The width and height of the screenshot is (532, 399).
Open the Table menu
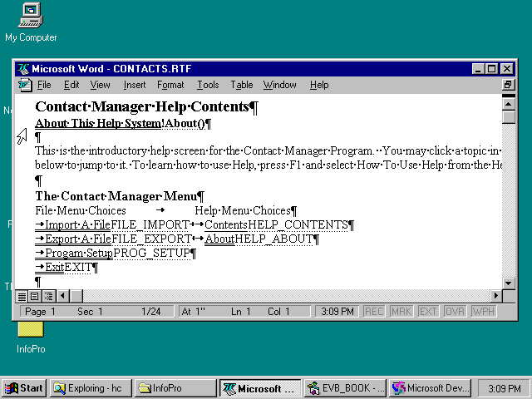[x=242, y=85]
